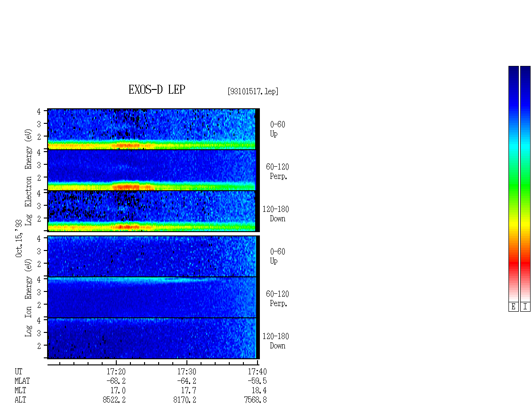Click the electron 120-180 Down pitch-angle label
The image size is (532, 412).
click(x=275, y=214)
